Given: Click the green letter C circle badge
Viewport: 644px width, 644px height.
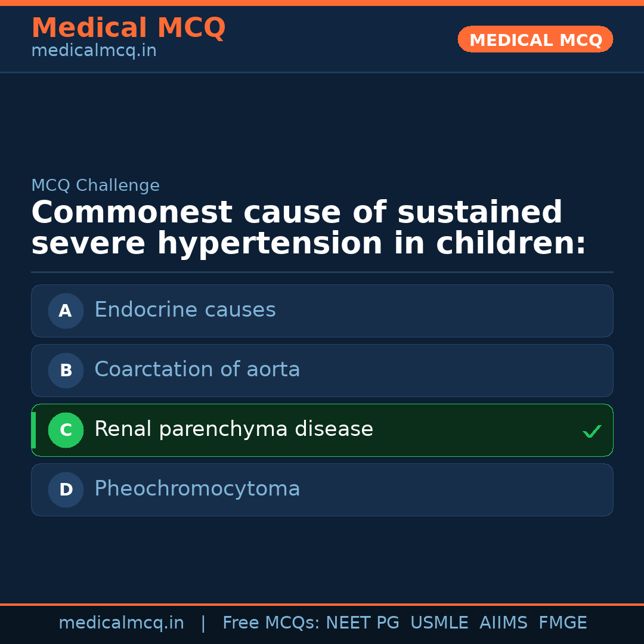Looking at the screenshot, I should (66, 430).
